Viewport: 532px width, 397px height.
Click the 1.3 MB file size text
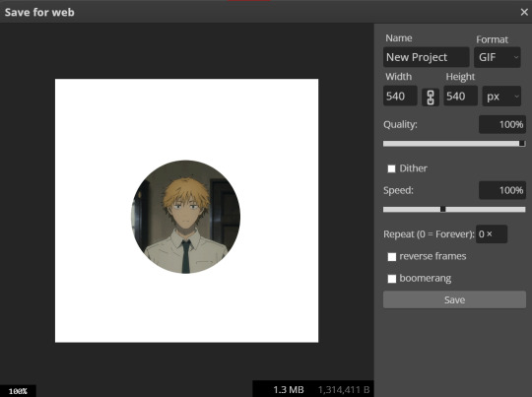tap(289, 389)
